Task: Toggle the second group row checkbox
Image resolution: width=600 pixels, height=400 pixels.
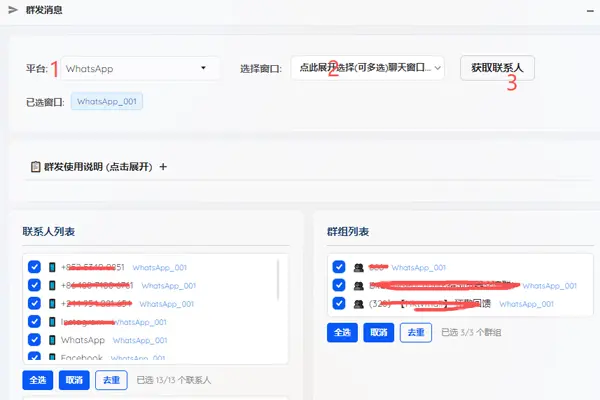Action: [339, 285]
